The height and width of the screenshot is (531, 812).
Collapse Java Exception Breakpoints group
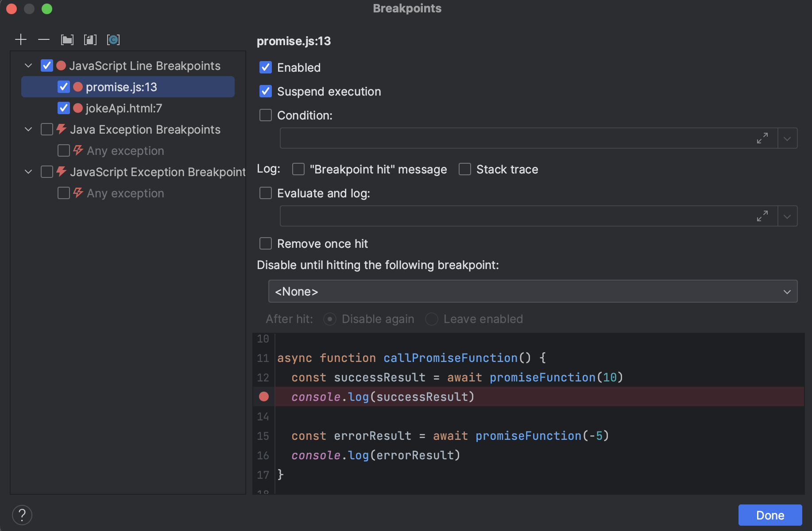click(x=28, y=129)
